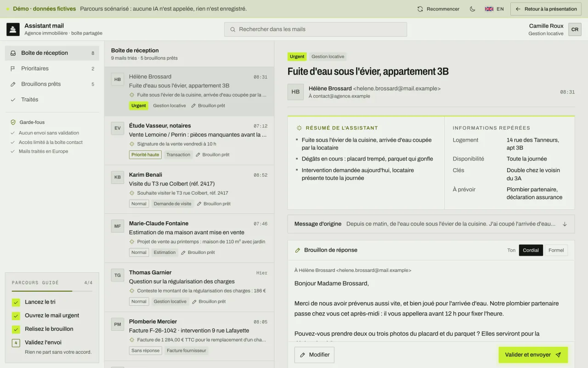Viewport: 588px width, 368px height.
Task: Go to the Traités folder
Action: [x=52, y=100]
